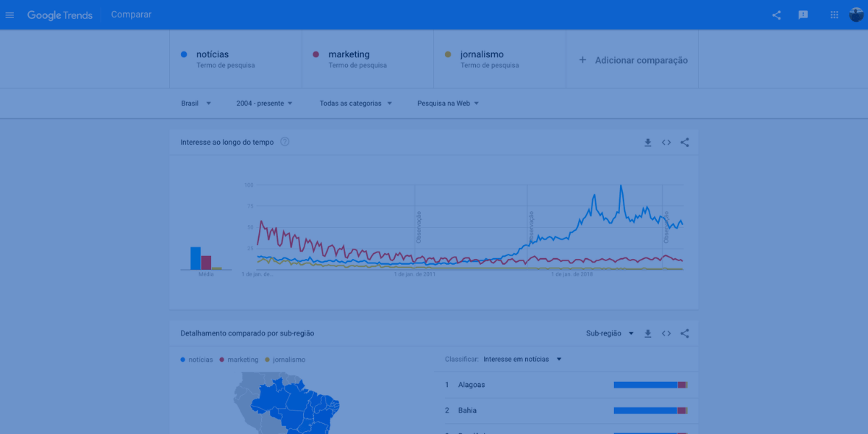This screenshot has width=868, height=434.
Task: Click the share icon in the top bar
Action: 777,14
